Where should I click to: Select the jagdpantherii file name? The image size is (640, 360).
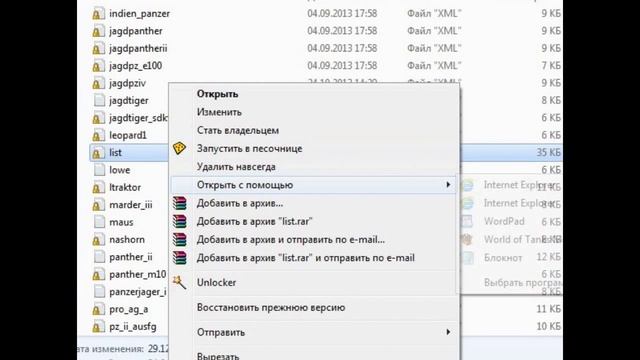click(x=138, y=49)
